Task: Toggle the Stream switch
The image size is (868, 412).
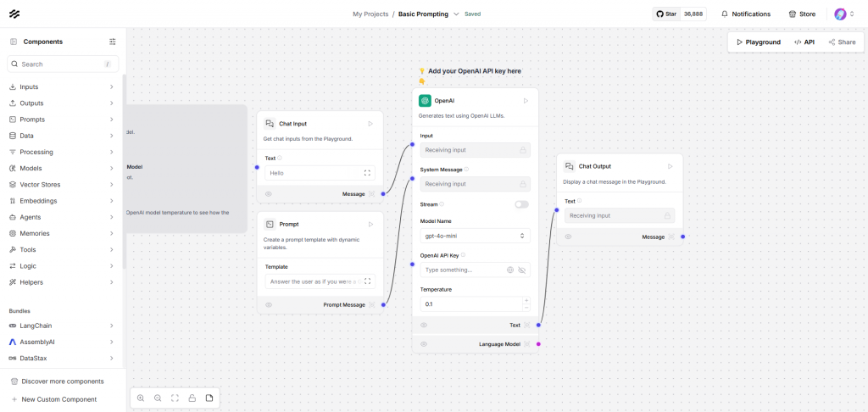Action: point(521,204)
